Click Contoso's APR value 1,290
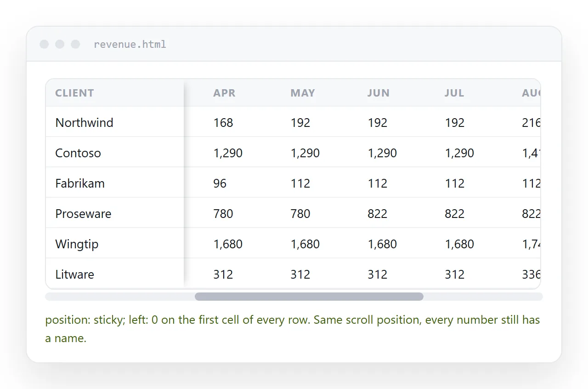Viewport: 588px width, 389px height. 228,153
